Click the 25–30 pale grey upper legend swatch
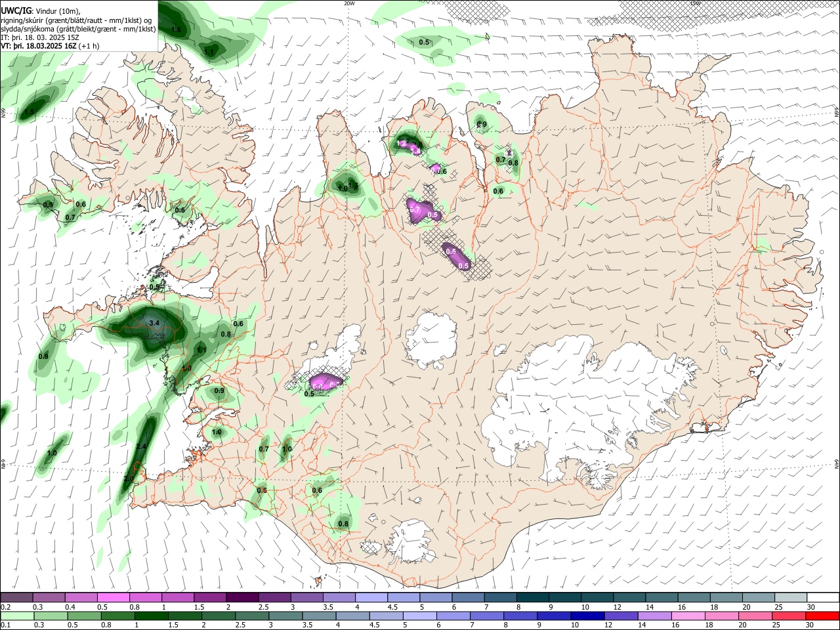Image resolution: width=840 pixels, height=630 pixels. pos(789,597)
